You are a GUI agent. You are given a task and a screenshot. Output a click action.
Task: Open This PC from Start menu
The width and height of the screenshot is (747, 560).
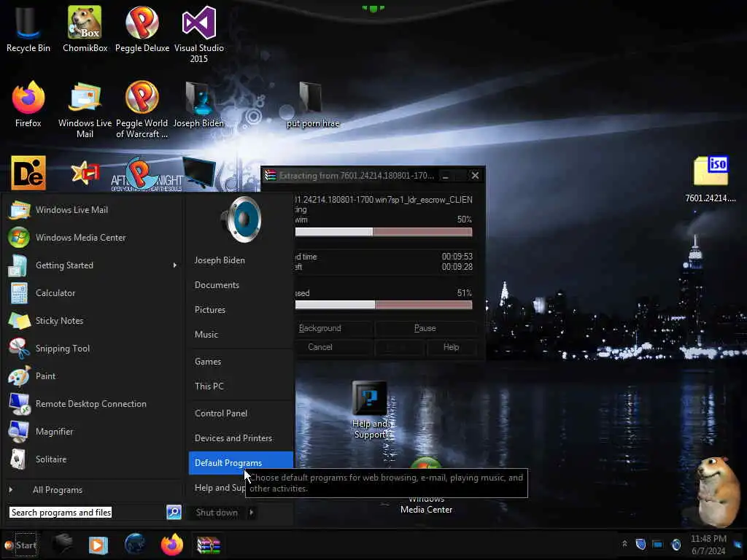pyautogui.click(x=241, y=386)
